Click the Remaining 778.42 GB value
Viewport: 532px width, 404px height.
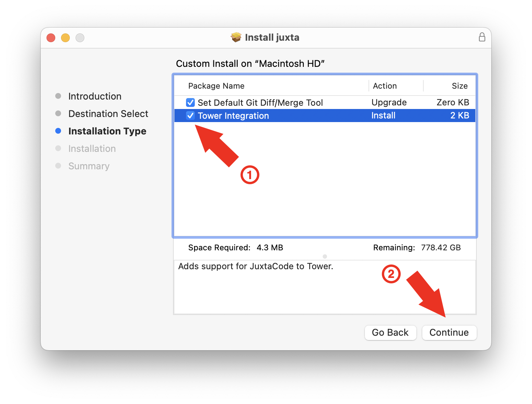tap(441, 247)
